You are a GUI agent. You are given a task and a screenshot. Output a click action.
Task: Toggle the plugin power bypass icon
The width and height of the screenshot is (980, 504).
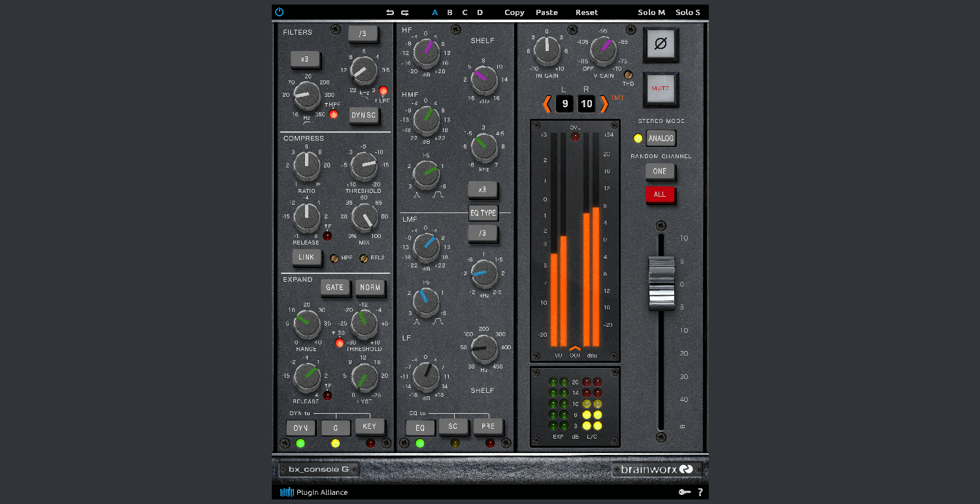click(280, 12)
